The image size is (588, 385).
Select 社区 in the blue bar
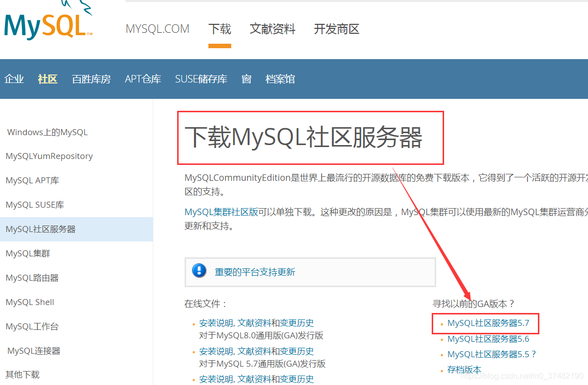[x=48, y=79]
